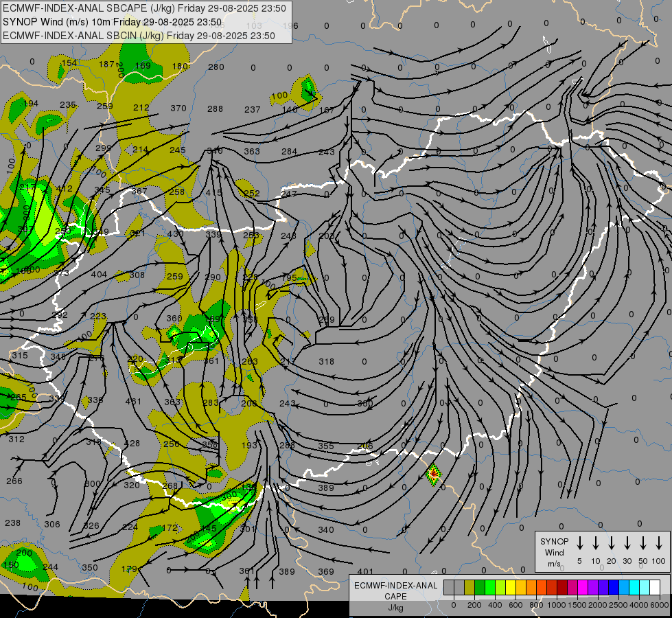This screenshot has width=672, height=618.
Task: Click the map value 308
Action: (x=137, y=275)
